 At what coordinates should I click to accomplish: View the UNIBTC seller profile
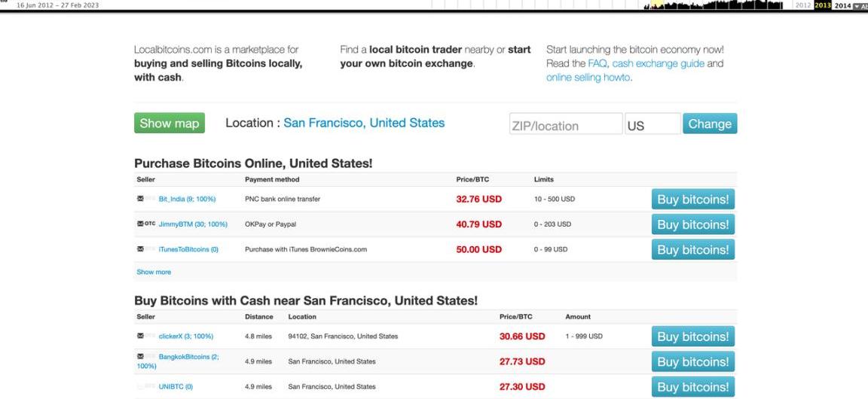(x=176, y=387)
